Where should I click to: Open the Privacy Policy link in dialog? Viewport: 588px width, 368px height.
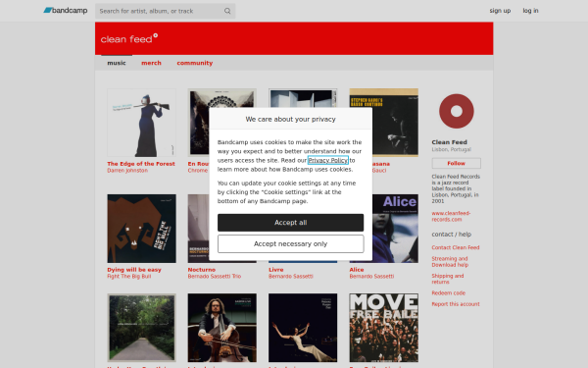[328, 160]
